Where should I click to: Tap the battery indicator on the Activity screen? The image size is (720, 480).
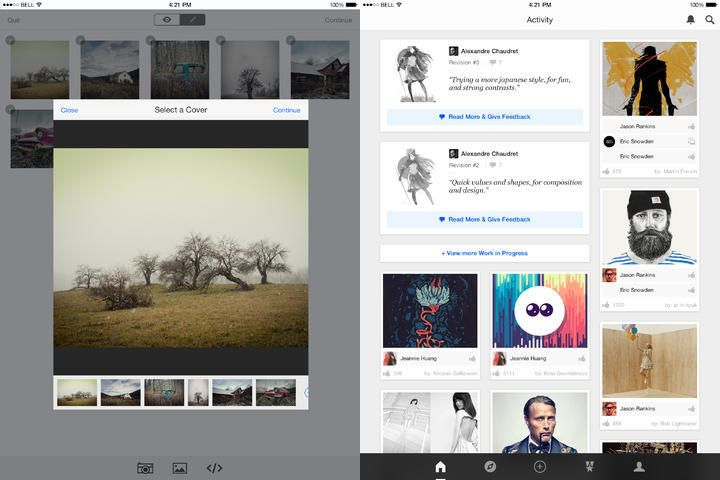711,5
